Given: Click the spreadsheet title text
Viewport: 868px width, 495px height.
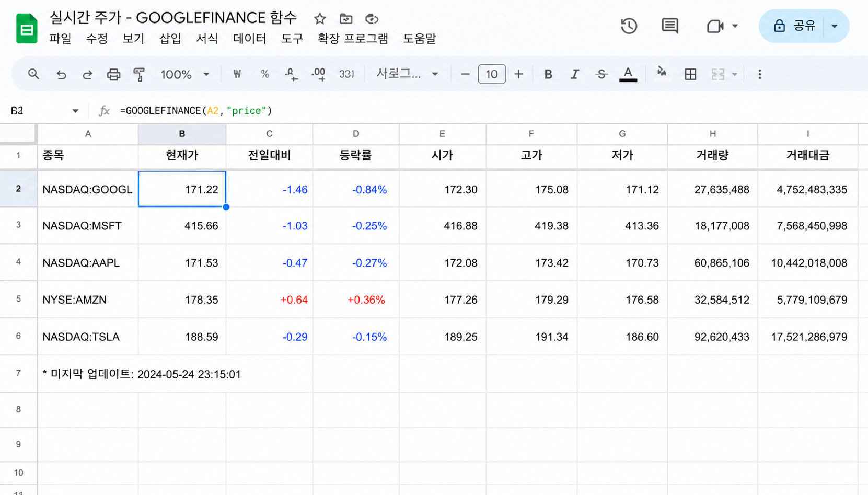Looking at the screenshot, I should (x=173, y=18).
